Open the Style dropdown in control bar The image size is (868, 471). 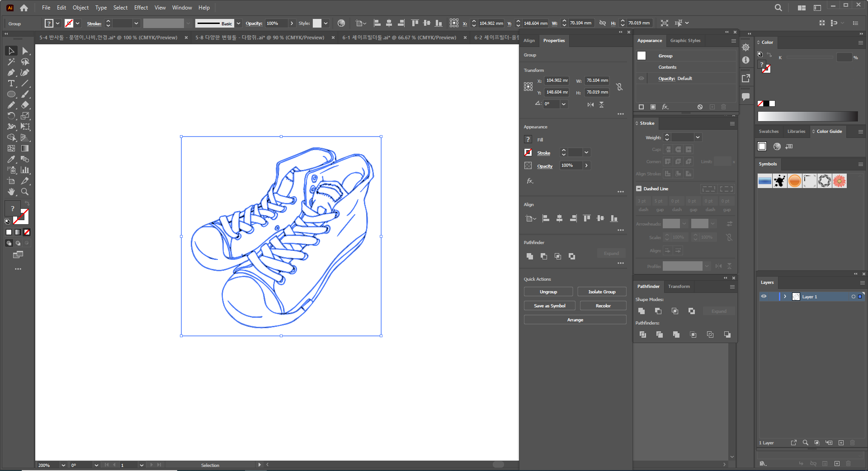tap(325, 23)
